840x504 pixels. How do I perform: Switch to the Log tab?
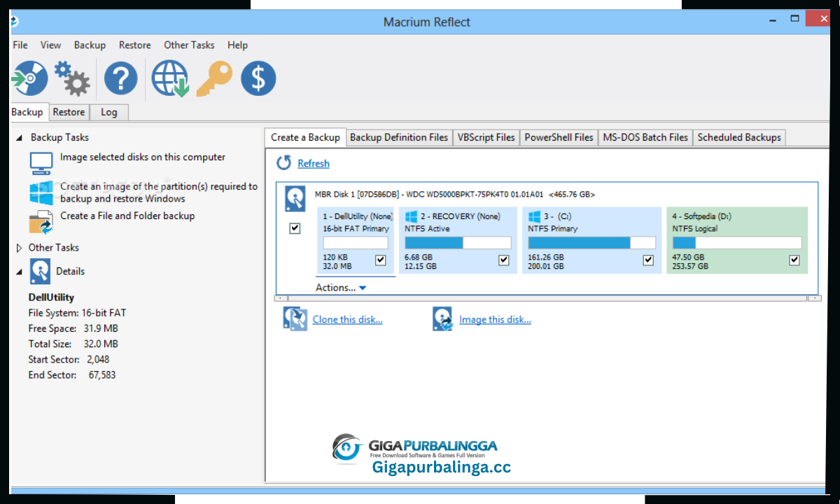109,112
